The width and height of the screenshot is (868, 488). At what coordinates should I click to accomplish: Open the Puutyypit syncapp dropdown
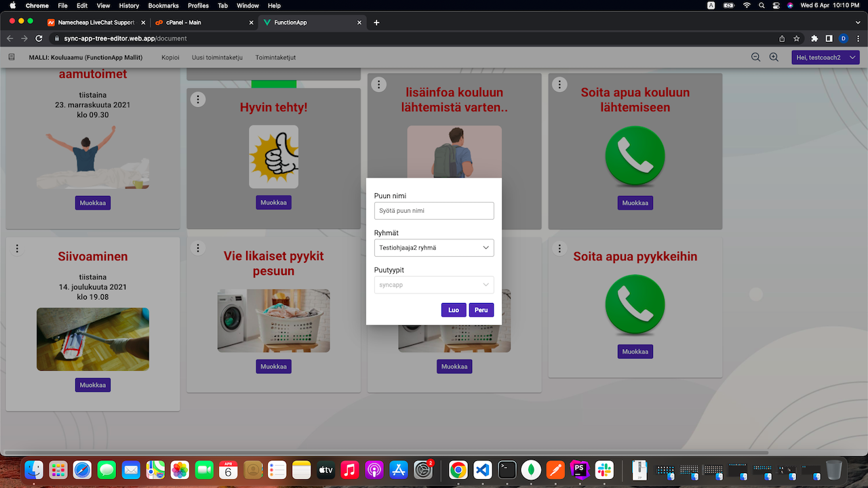pos(434,285)
